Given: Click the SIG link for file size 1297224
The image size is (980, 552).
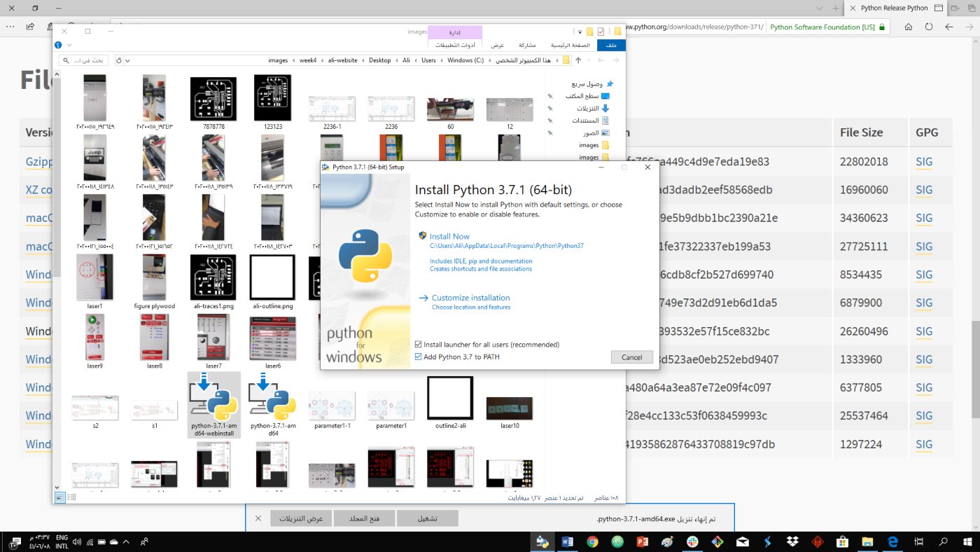Looking at the screenshot, I should click(x=924, y=444).
